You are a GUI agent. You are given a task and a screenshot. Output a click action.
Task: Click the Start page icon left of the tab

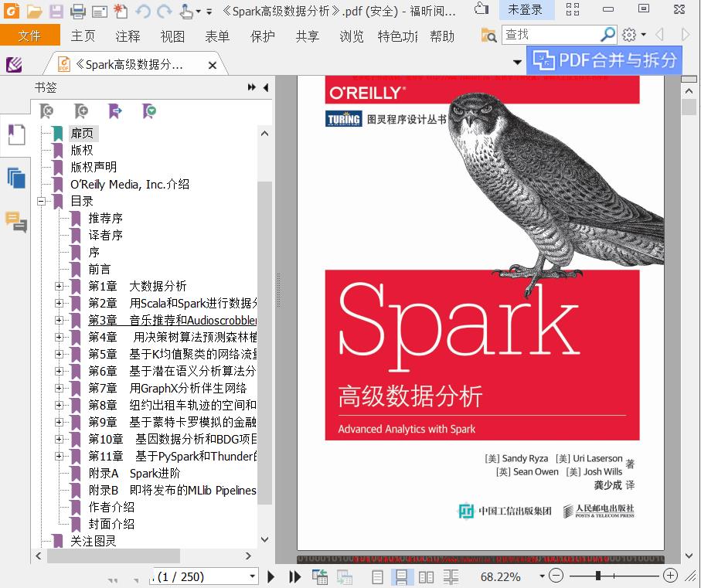(15, 65)
